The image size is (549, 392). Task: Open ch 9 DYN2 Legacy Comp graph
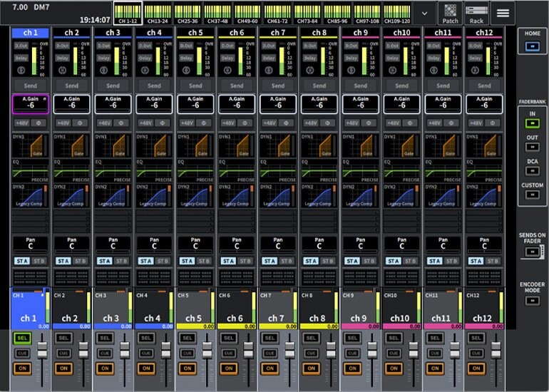point(361,196)
